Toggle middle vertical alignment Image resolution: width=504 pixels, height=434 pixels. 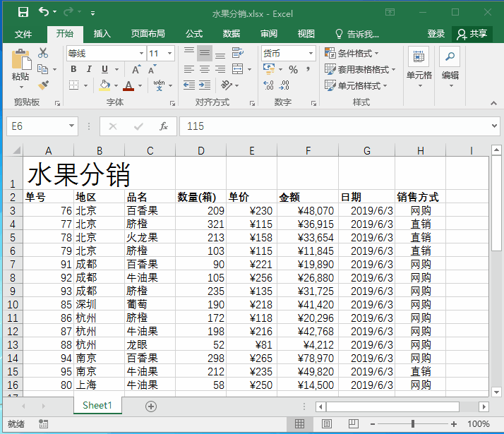tap(205, 53)
